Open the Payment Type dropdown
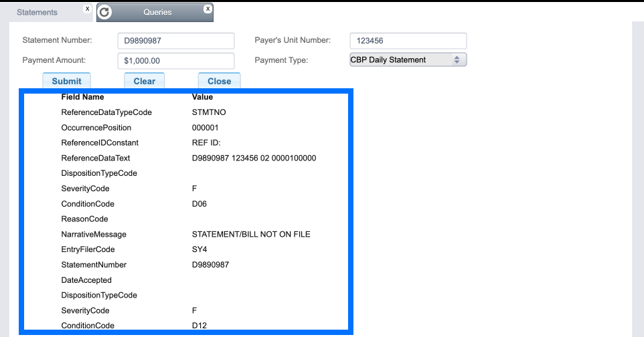Viewport: 644px width, 337px height. coord(408,60)
